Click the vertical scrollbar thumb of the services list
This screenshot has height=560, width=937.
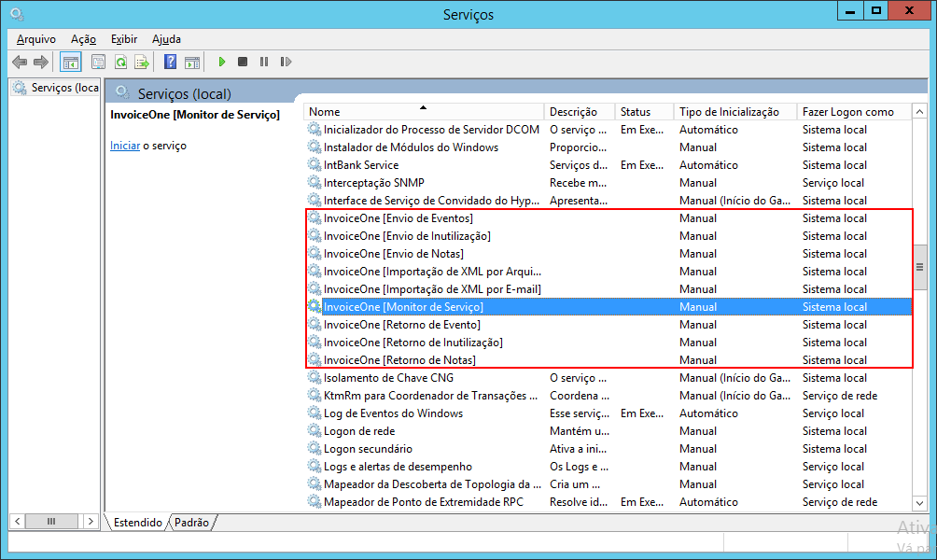click(919, 267)
